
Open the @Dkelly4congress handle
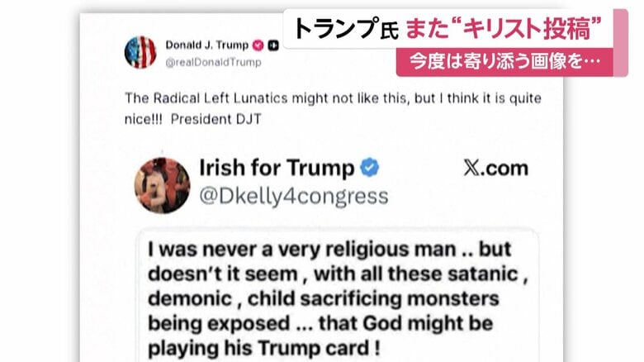(294, 196)
